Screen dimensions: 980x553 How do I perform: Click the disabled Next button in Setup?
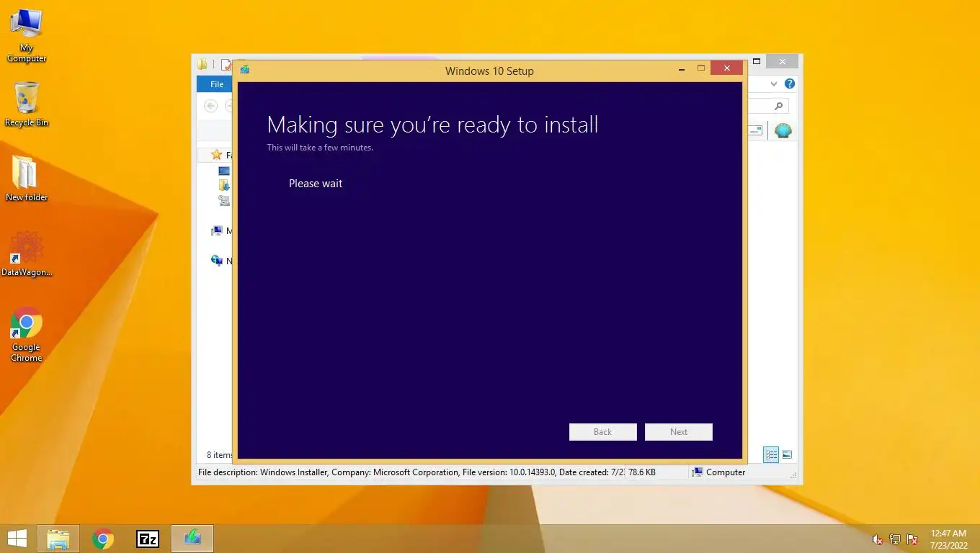pyautogui.click(x=679, y=432)
